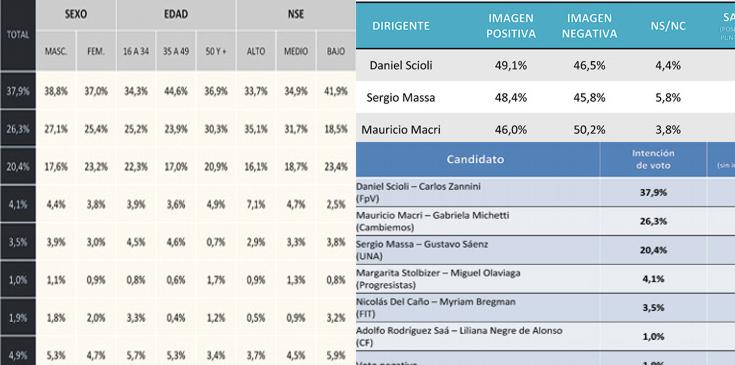Click the MASC. sub-column header
The height and width of the screenshot is (365, 735).
[x=56, y=51]
